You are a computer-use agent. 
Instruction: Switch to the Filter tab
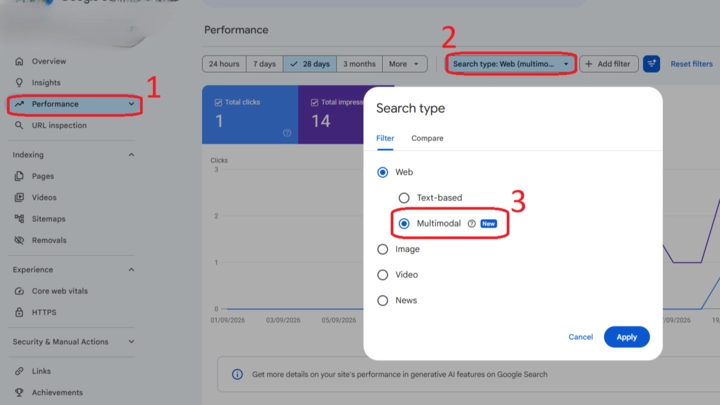(385, 138)
